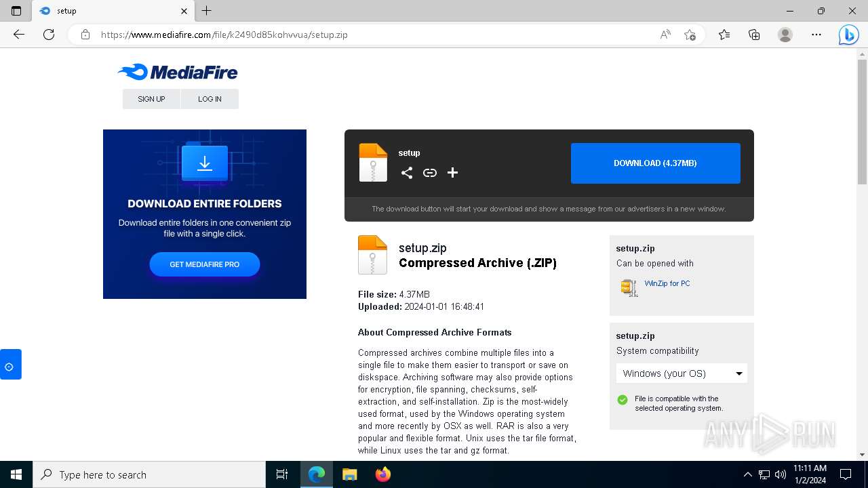Click DOWNLOAD (4.37MB) button
The width and height of the screenshot is (868, 488).
pyautogui.click(x=656, y=163)
